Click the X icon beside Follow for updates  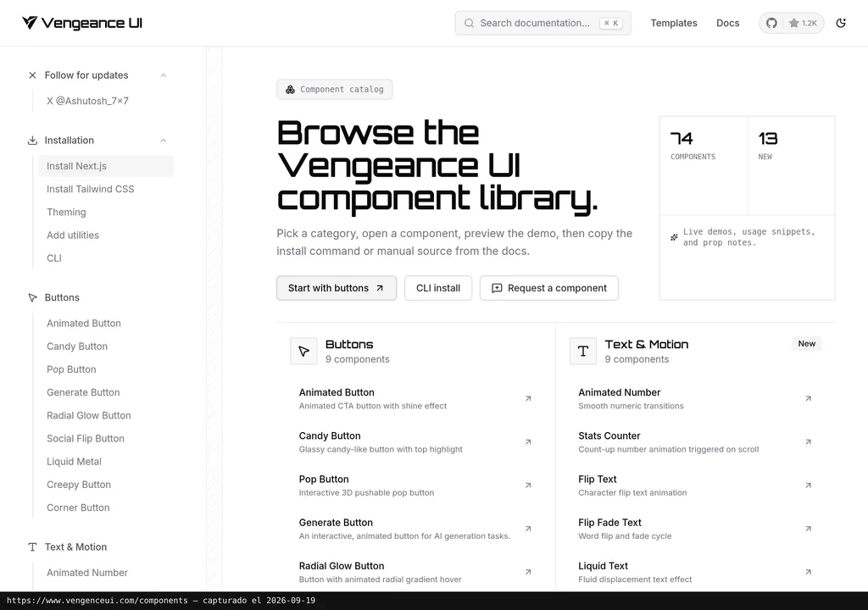(x=32, y=75)
